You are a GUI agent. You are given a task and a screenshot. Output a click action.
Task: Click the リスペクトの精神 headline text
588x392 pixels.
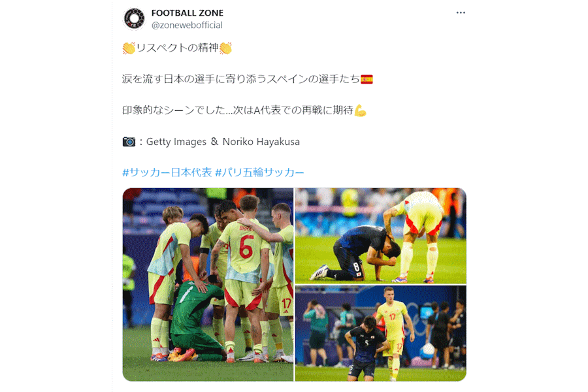click(x=177, y=48)
